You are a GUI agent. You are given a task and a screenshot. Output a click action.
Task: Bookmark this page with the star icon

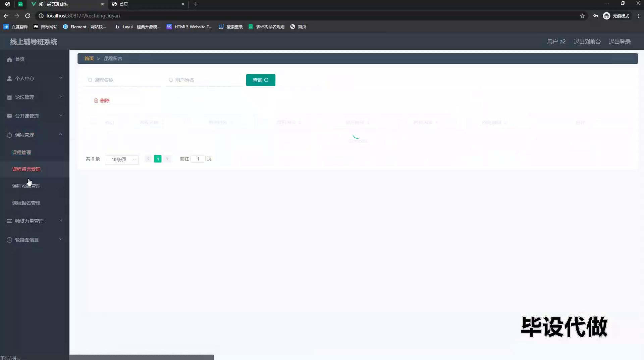(582, 16)
